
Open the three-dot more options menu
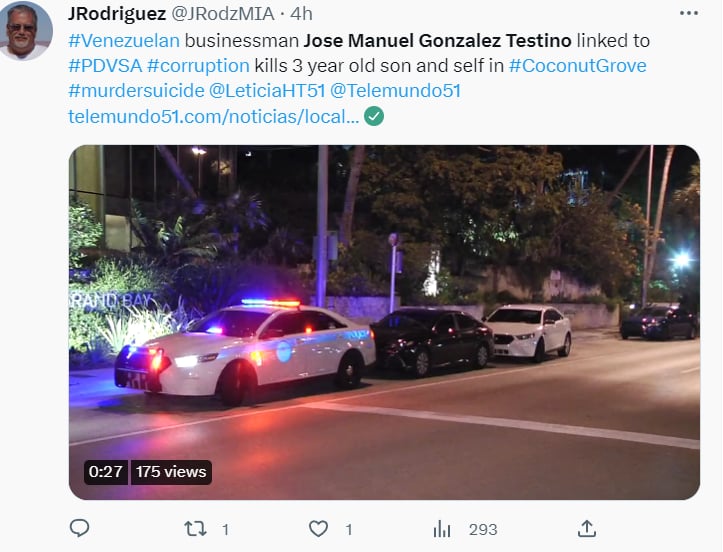(x=688, y=14)
